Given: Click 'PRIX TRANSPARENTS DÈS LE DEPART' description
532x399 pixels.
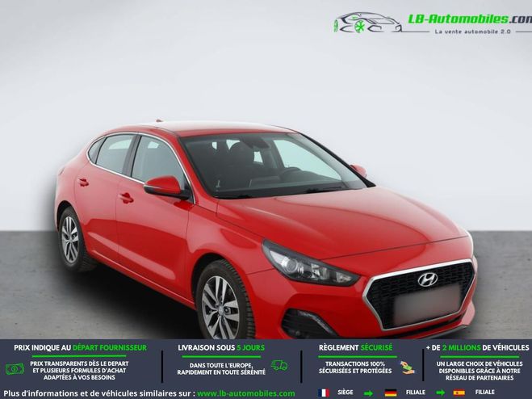Looking at the screenshot, I should coord(79,370).
